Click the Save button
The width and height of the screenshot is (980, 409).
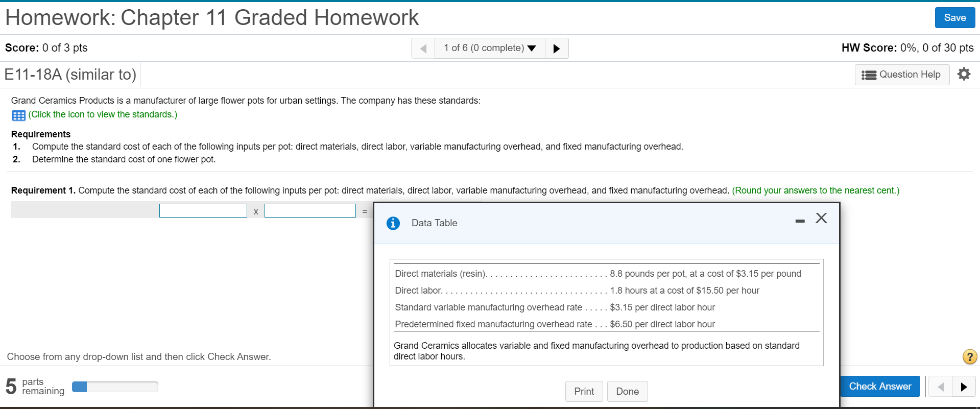(x=954, y=18)
